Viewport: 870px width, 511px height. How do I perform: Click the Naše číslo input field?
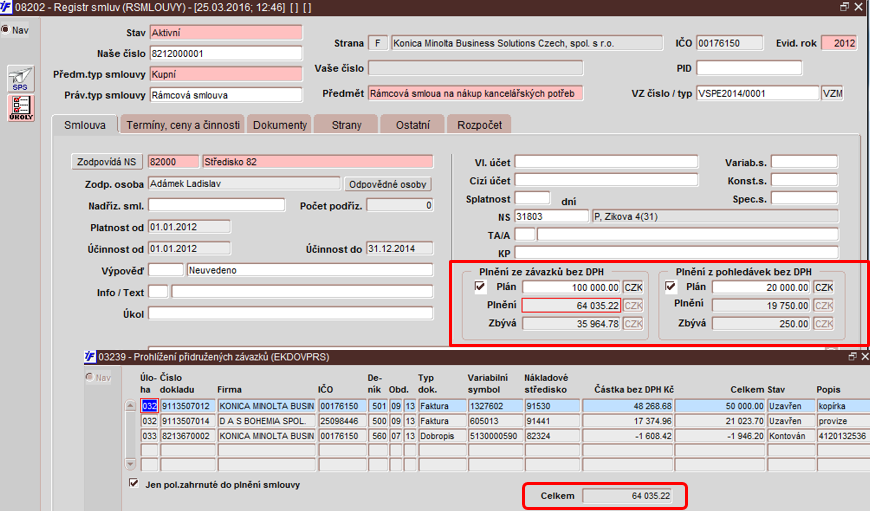click(x=225, y=53)
